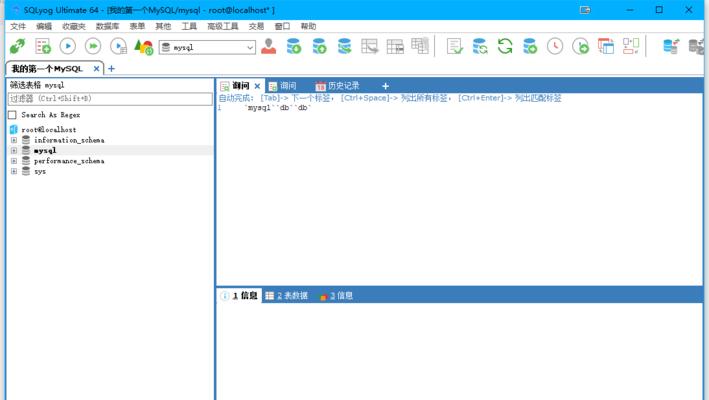Viewport: 709px width, 400px height.
Task: Switch to 1 信息 result tab
Action: (x=239, y=296)
